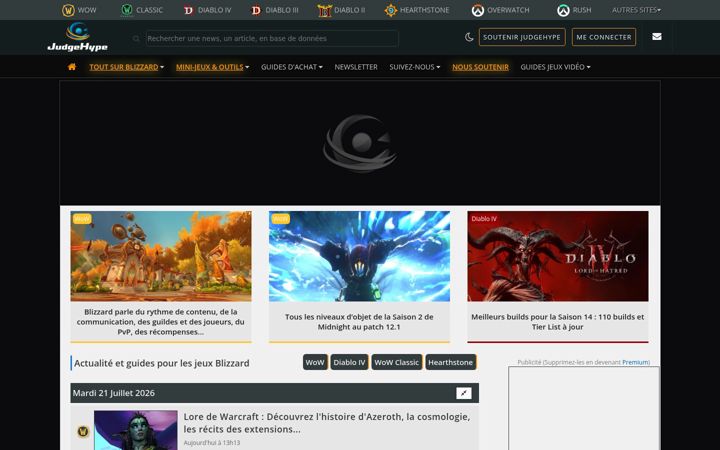This screenshot has height=450, width=720.
Task: Toggle dark mode with the moon icon
Action: (x=469, y=37)
